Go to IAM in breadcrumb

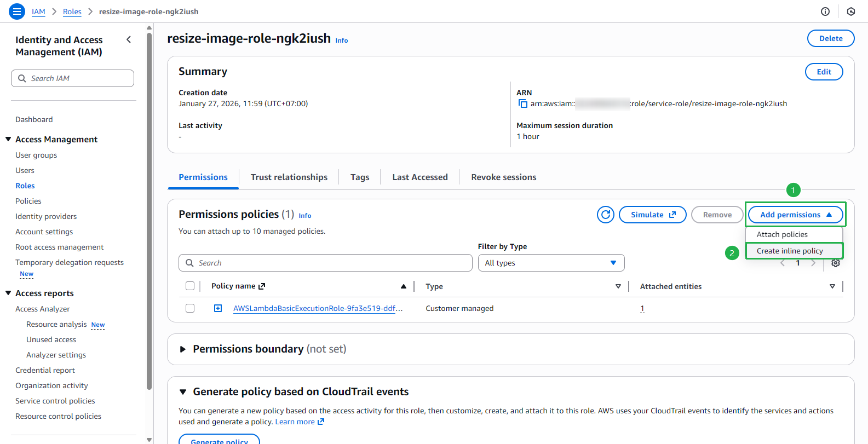[38, 11]
